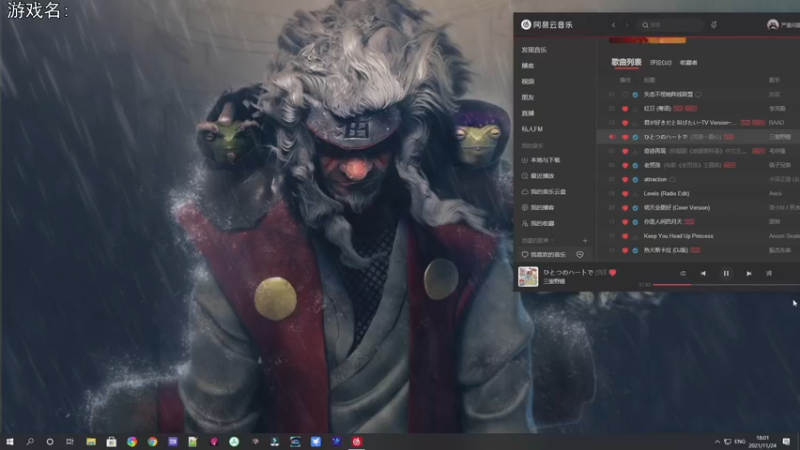Screen dimensions: 800x450
Task: Open File Explorer from taskbar
Action: pos(91,441)
